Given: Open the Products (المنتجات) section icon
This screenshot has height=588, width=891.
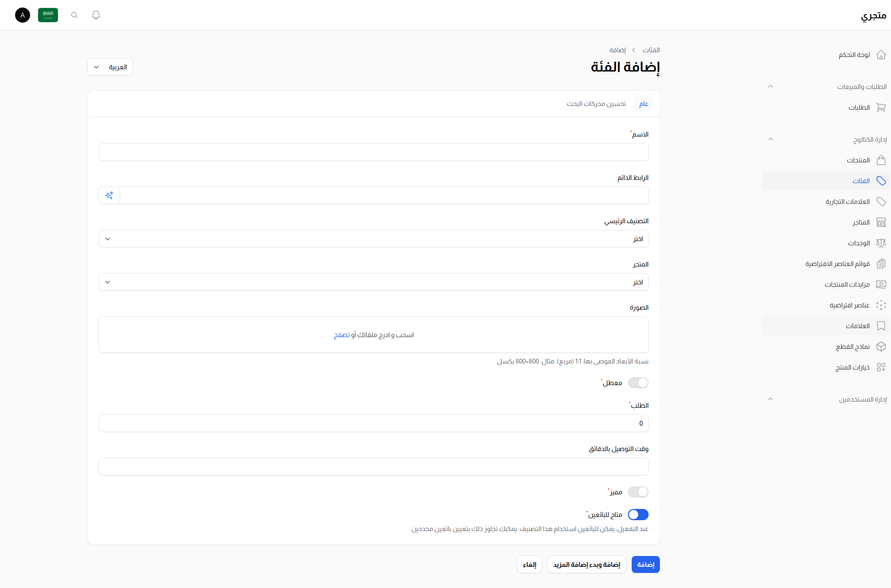Looking at the screenshot, I should [881, 160].
